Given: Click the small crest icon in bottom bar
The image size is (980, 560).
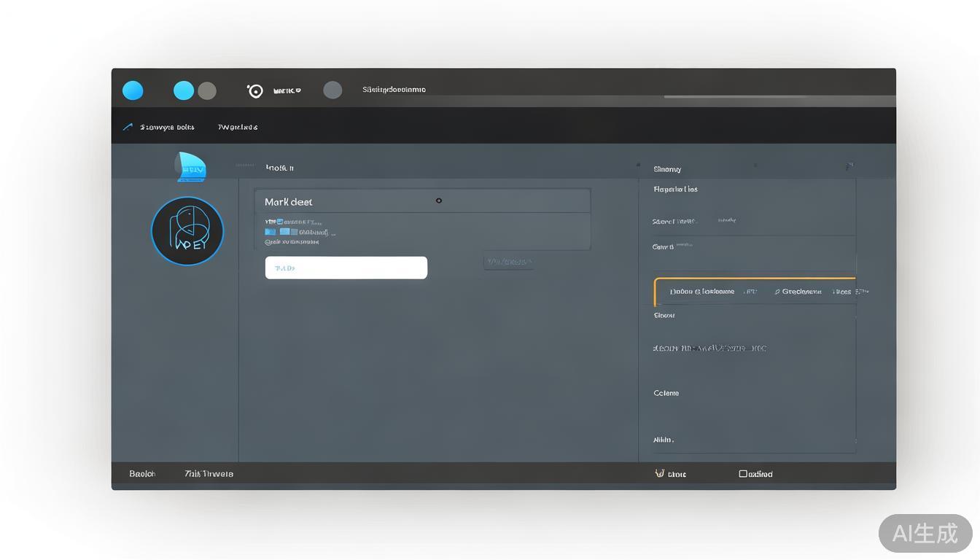Looking at the screenshot, I should pos(660,473).
